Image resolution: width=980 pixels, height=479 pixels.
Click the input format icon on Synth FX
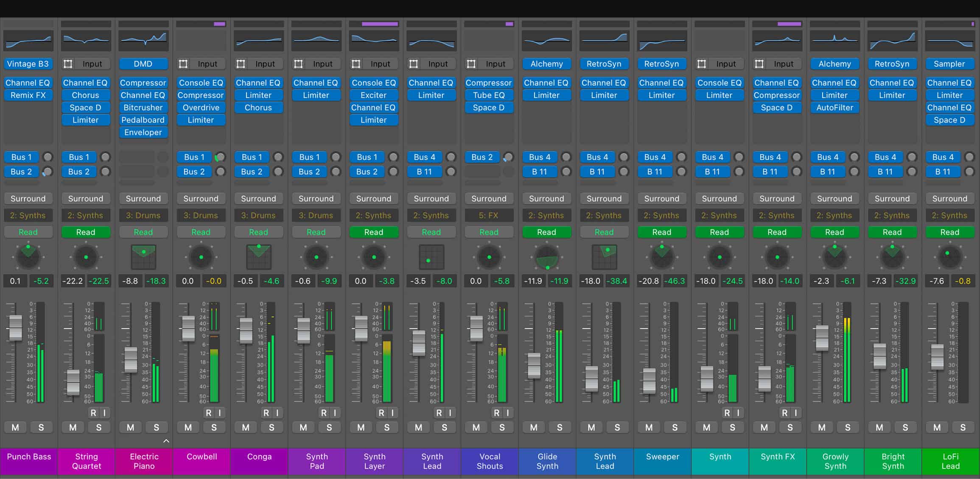click(x=759, y=64)
